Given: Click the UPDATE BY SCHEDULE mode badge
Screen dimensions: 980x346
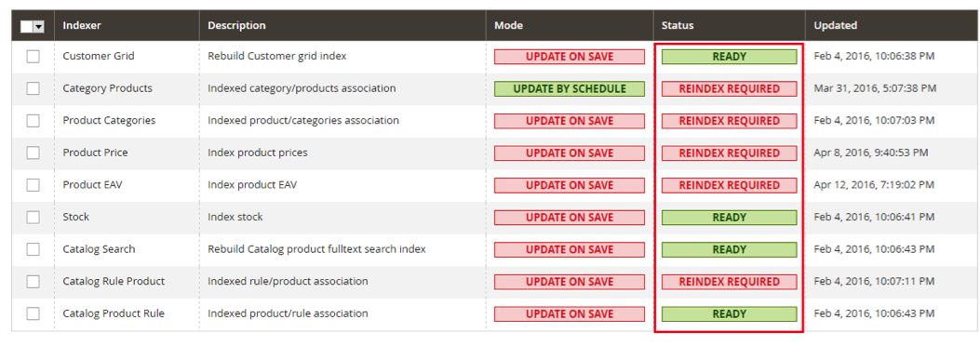Looking at the screenshot, I should pyautogui.click(x=570, y=88).
